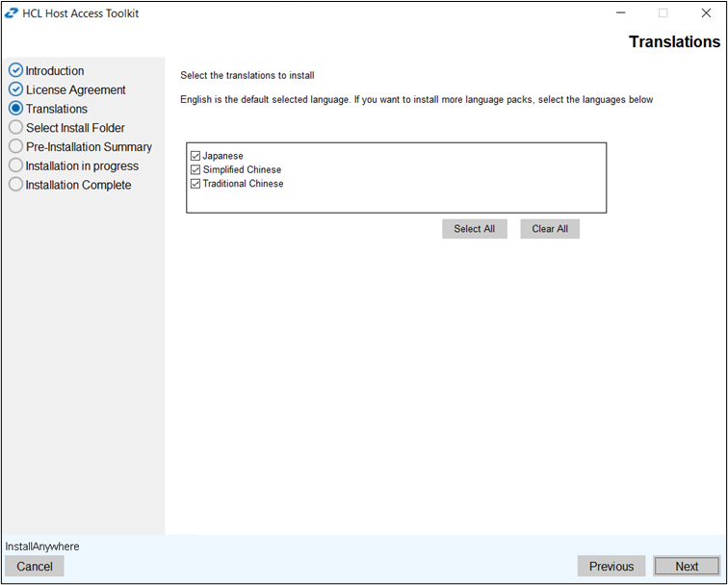
Task: Click the Select Install Folder step circle
Action: (x=15, y=127)
